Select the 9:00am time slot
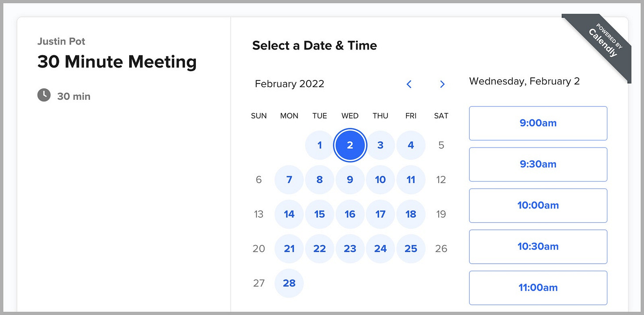 pos(538,123)
